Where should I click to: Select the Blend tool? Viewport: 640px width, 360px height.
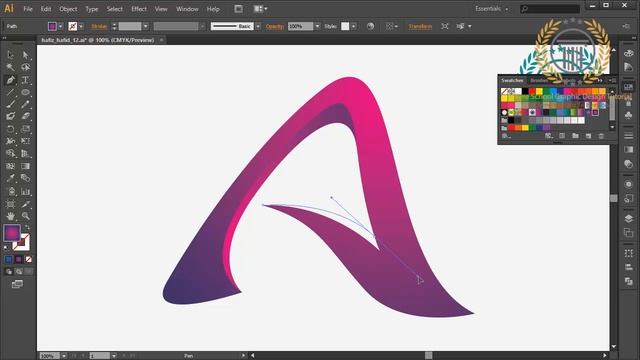click(25, 178)
